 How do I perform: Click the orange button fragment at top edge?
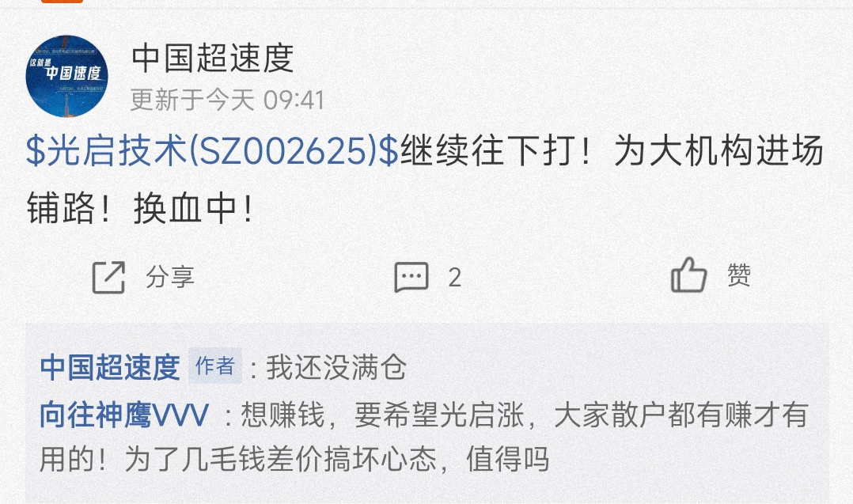coord(62,2)
